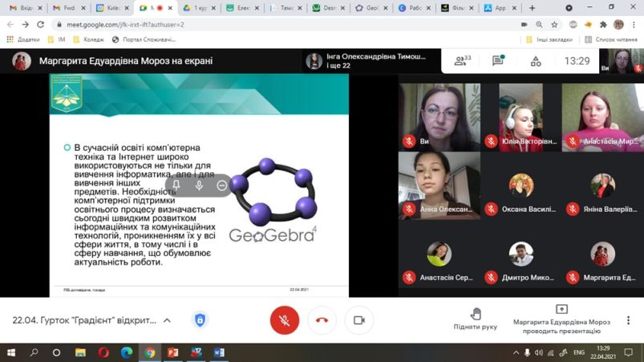Viewport: 644px width, 362px height.
Task: Click camera indicator in address bar
Action: [x=524, y=25]
